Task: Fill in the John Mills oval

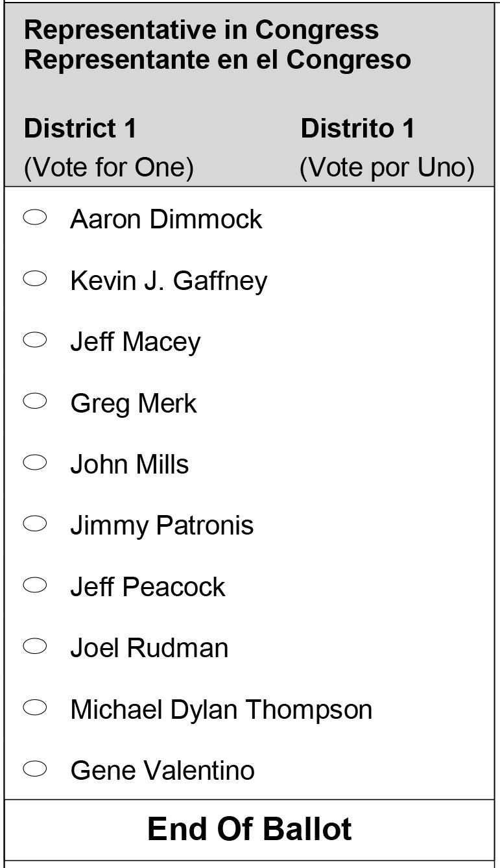Action: coord(35,463)
